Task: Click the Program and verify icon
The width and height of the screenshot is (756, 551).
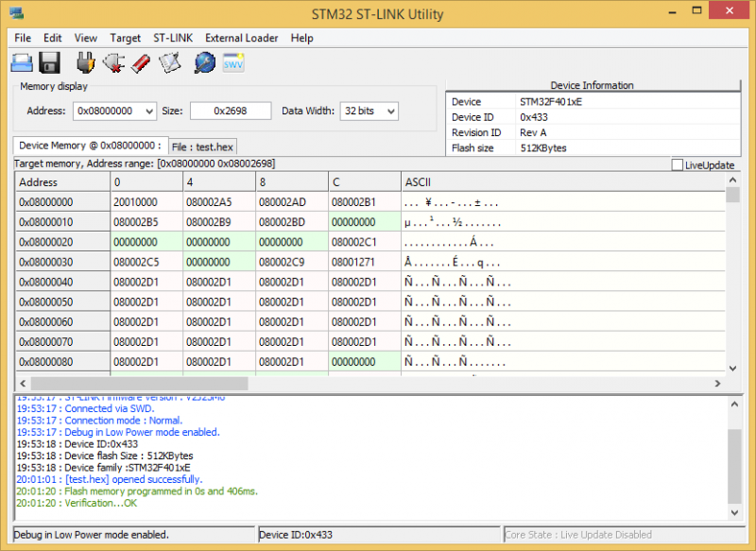Action: 170,62
